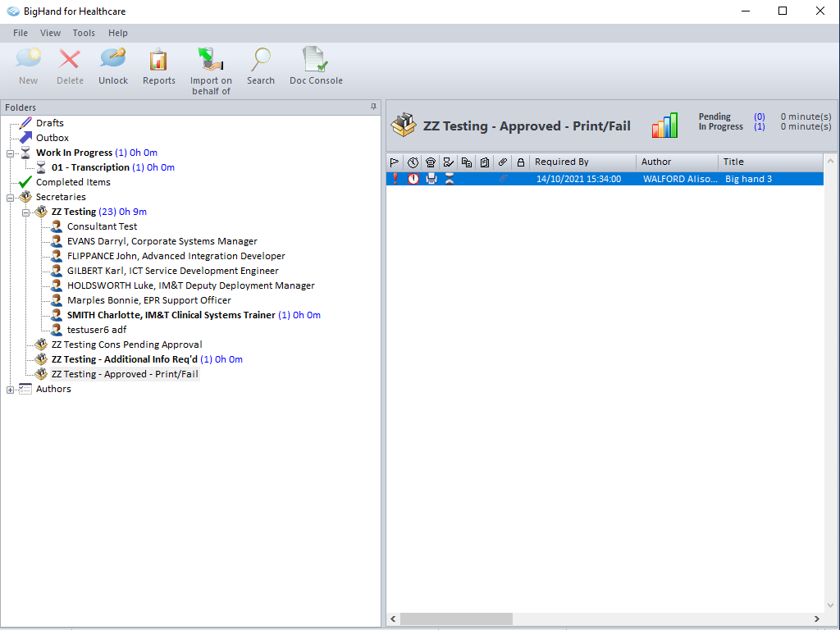
Task: Sort by the person-checkmark column header
Action: 449,162
